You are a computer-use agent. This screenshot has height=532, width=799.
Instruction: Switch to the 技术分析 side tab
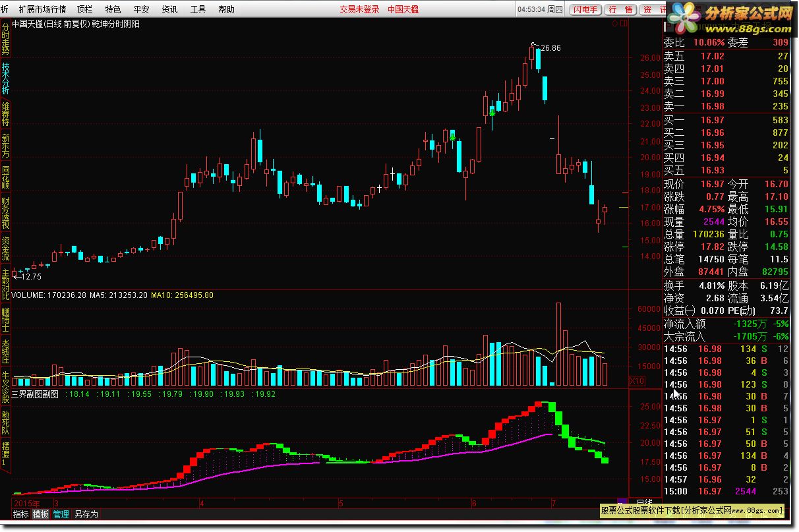(x=5, y=78)
